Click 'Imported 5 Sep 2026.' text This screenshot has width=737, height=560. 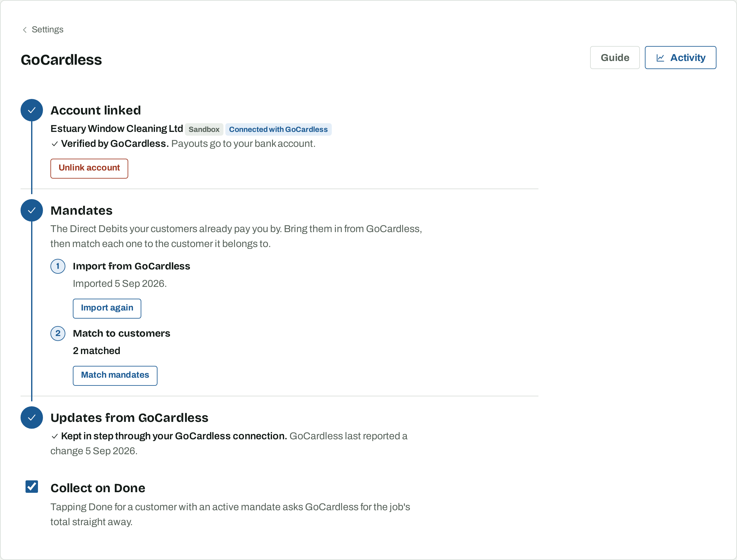click(120, 284)
